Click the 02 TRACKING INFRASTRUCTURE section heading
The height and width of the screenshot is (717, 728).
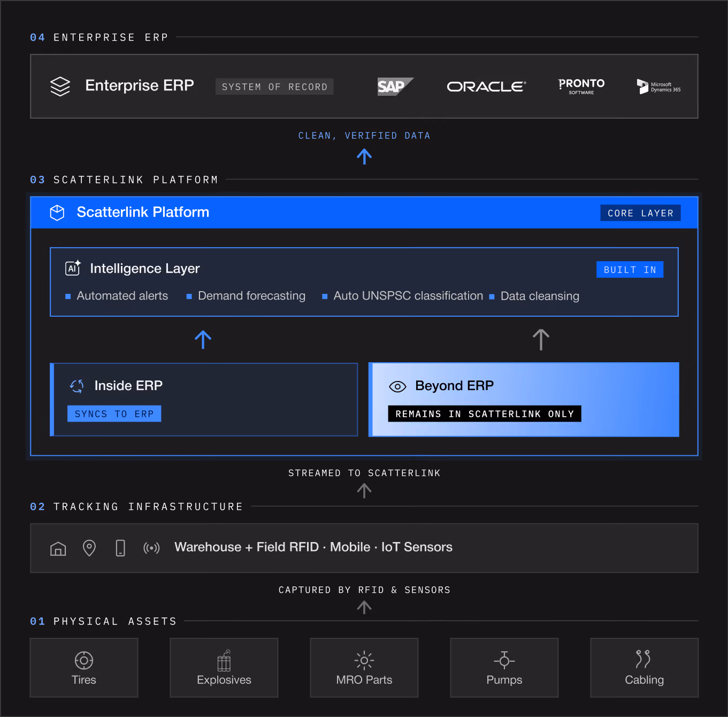click(136, 507)
